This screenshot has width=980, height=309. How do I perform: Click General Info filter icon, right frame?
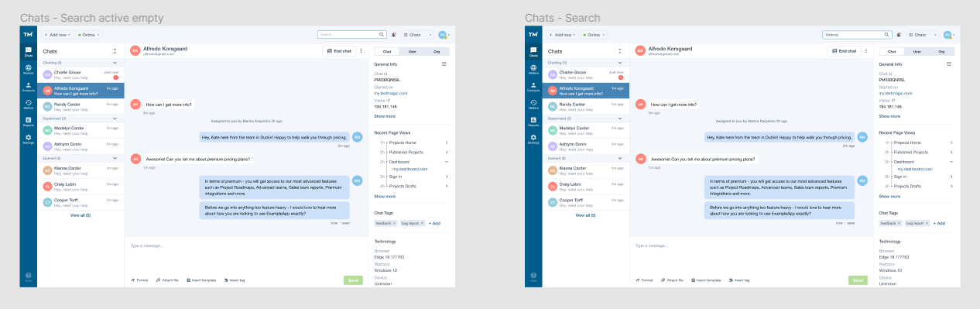(948, 64)
